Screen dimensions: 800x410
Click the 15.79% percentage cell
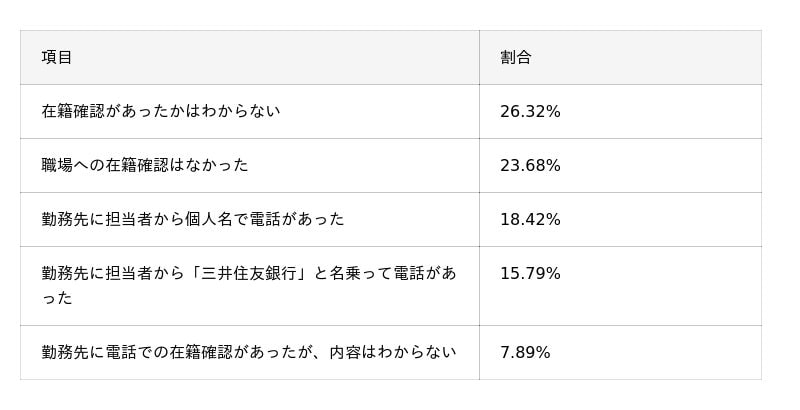pos(530,273)
